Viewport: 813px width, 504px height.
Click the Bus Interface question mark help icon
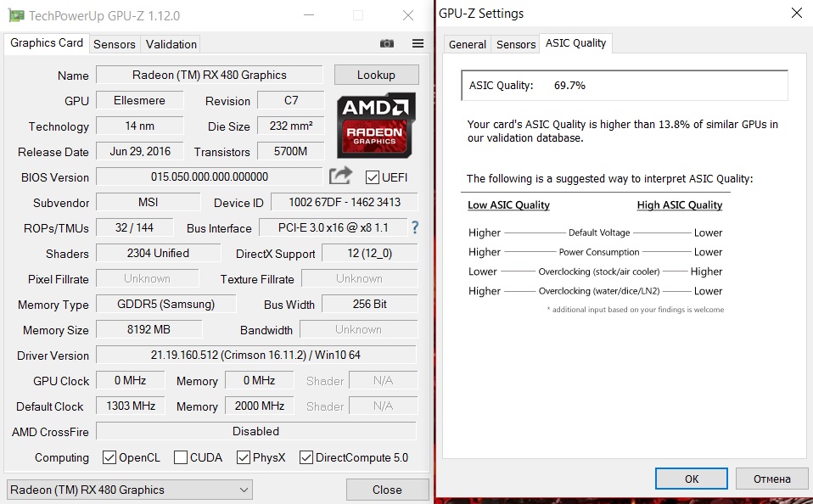[415, 227]
